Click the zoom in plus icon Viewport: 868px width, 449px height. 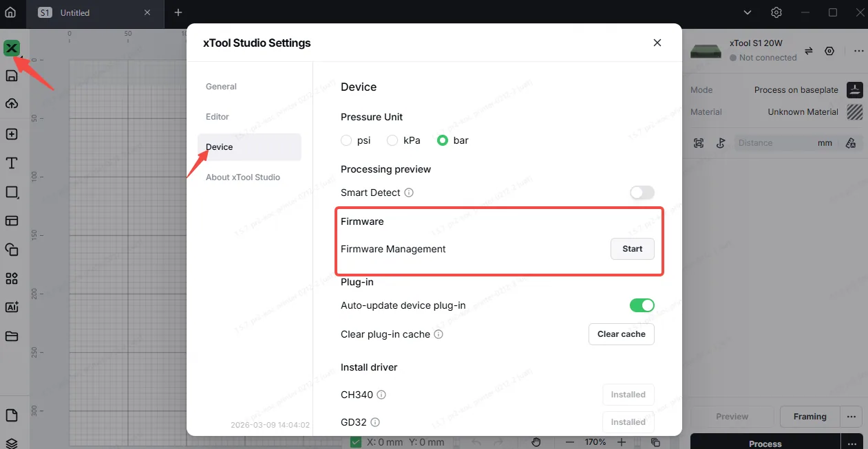[x=622, y=441]
